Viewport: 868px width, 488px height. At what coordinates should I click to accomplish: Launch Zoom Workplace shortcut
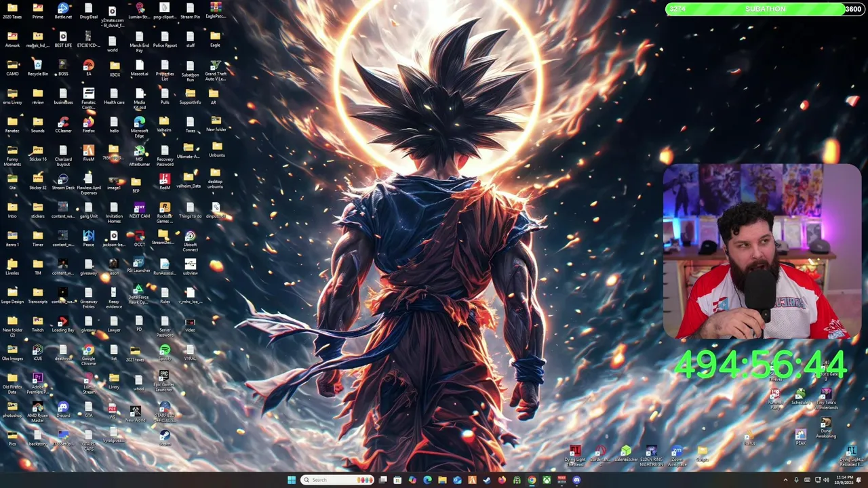[x=677, y=457]
